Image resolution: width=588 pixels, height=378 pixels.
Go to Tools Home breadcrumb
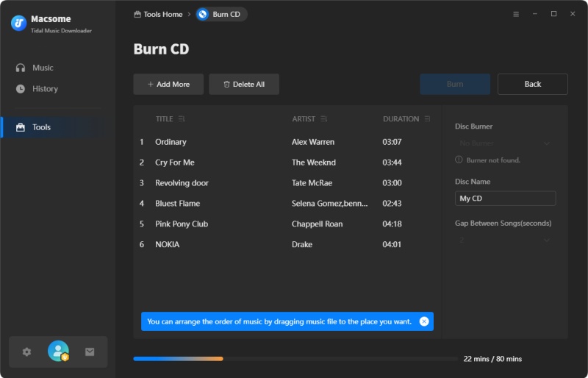158,14
